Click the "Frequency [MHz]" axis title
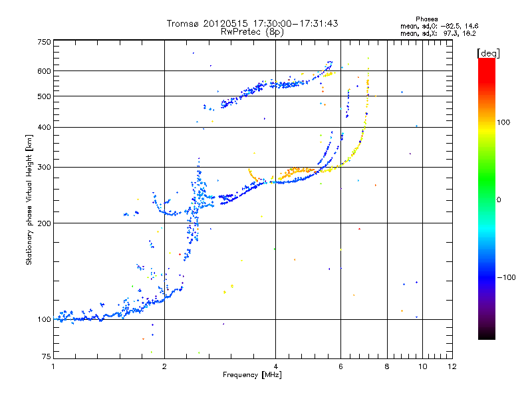Image resolution: width=532 pixels, height=399 pixels. pyautogui.click(x=252, y=375)
